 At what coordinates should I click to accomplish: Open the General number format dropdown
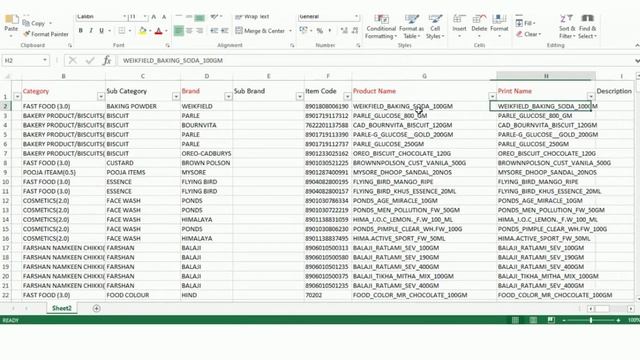[356, 17]
